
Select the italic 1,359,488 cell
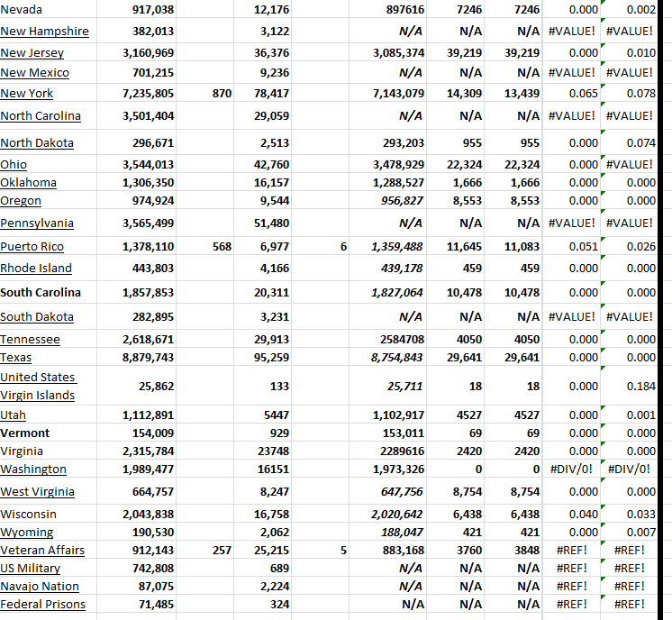(388, 247)
